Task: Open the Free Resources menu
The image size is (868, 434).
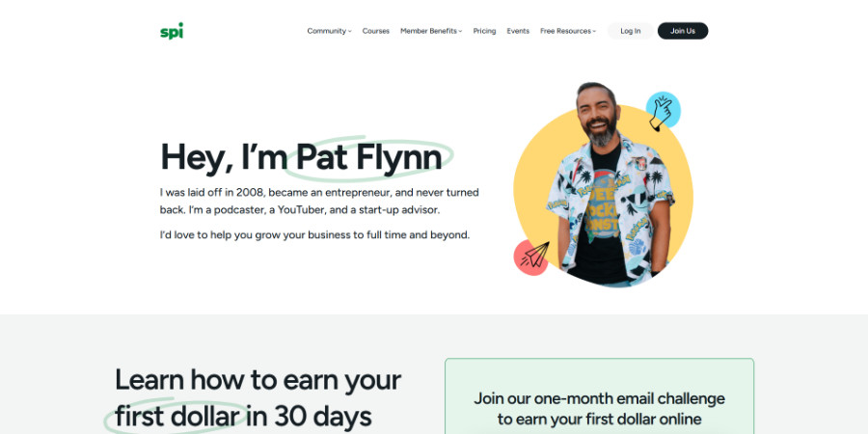Action: tap(566, 31)
